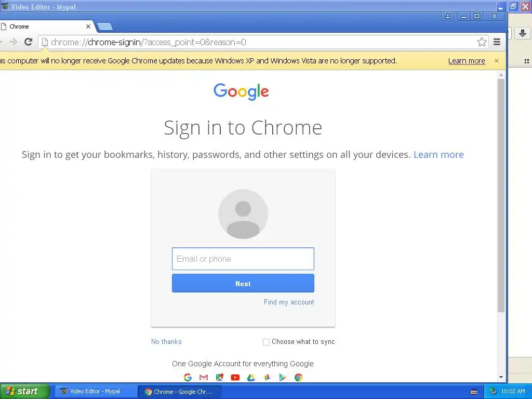Click the blue Next button

click(x=243, y=283)
